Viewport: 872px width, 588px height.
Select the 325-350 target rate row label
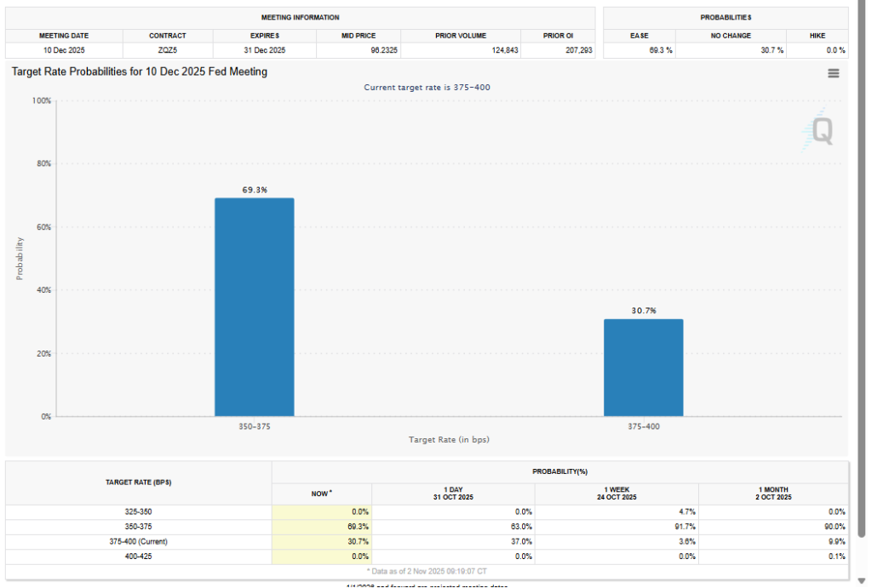pos(139,511)
